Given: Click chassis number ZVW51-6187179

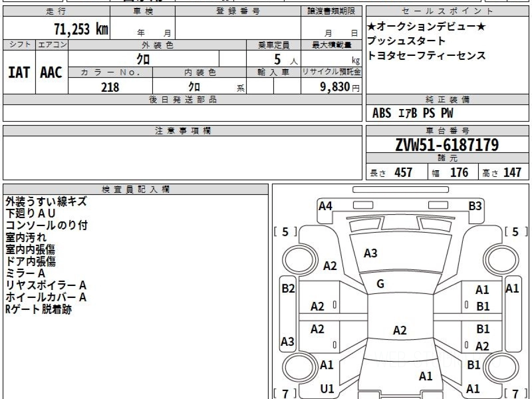Looking at the screenshot, I should 447,145.
